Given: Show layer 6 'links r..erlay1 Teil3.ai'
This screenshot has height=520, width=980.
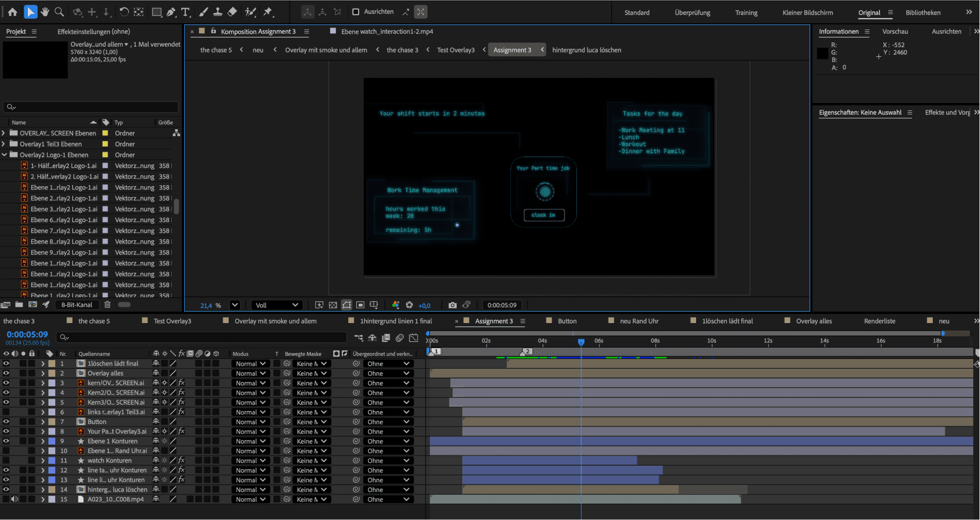Looking at the screenshot, I should click(6, 412).
